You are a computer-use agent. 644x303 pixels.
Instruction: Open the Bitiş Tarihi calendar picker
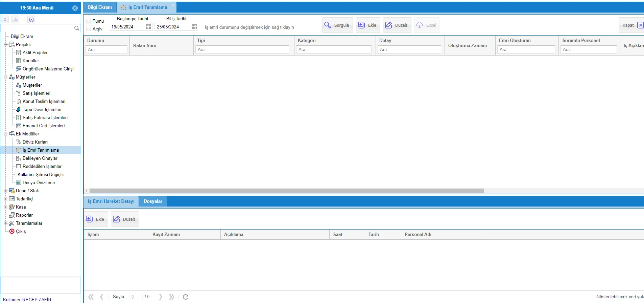tap(194, 27)
